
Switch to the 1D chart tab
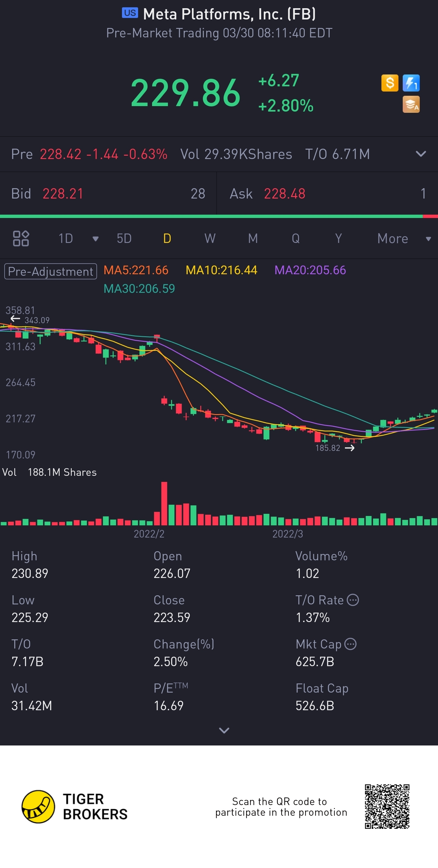(x=66, y=239)
